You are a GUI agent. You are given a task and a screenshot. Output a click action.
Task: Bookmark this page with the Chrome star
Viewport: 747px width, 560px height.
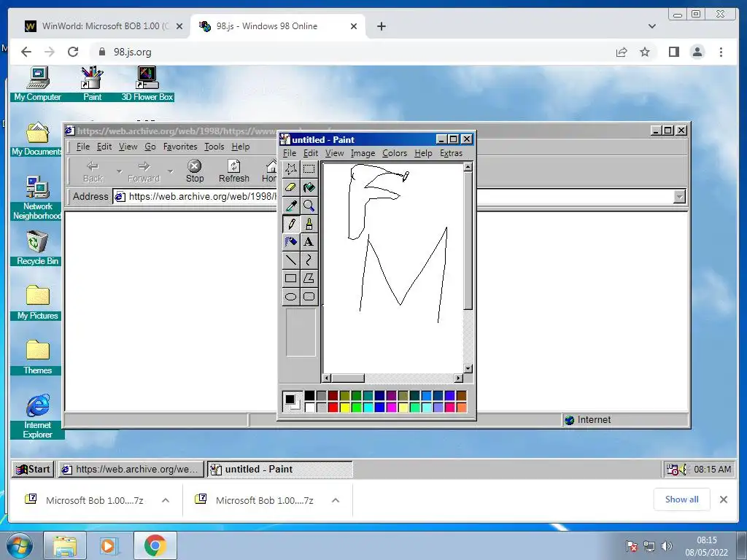point(645,52)
